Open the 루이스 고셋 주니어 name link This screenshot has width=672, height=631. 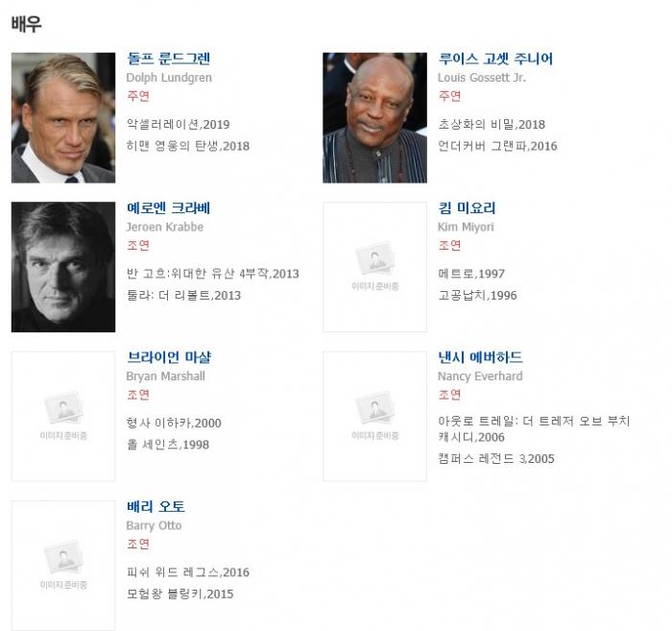pos(495,59)
